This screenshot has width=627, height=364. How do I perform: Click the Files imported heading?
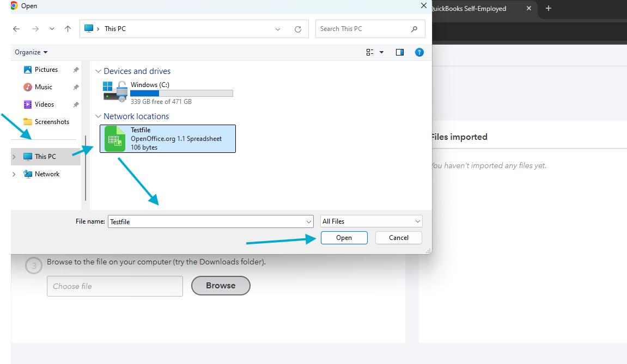pyautogui.click(x=459, y=137)
